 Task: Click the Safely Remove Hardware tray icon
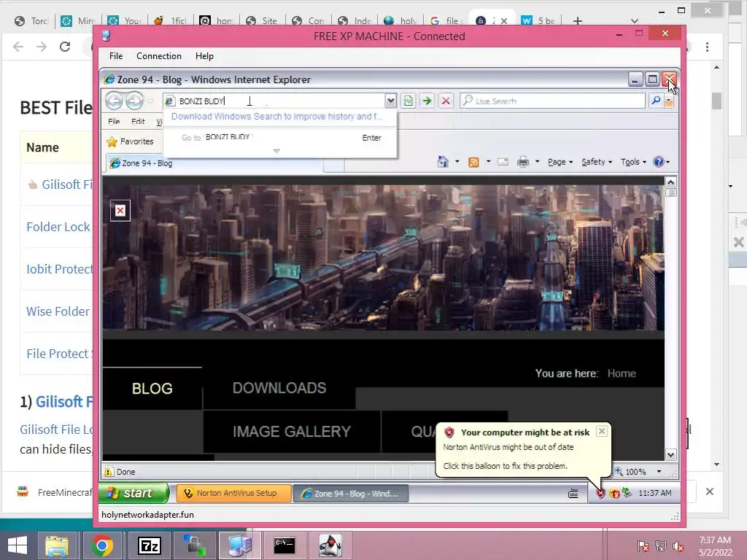627,493
